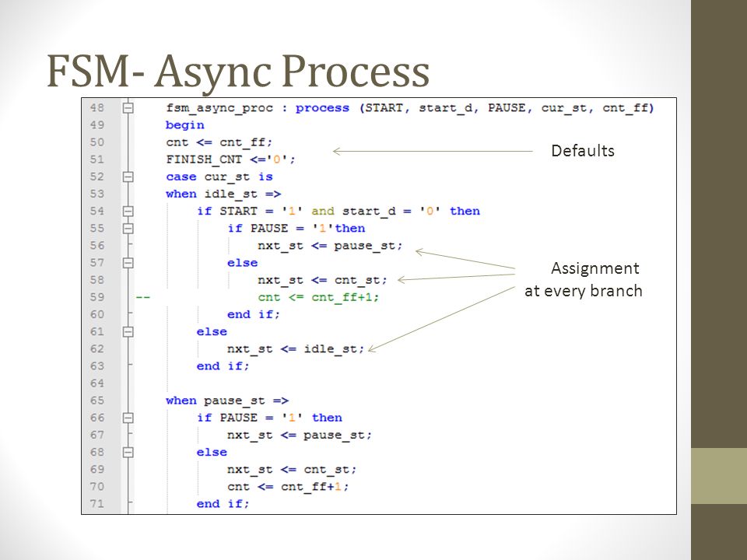This screenshot has height=560, width=747.
Task: Click line number 59 in the gutter
Action: (96, 297)
